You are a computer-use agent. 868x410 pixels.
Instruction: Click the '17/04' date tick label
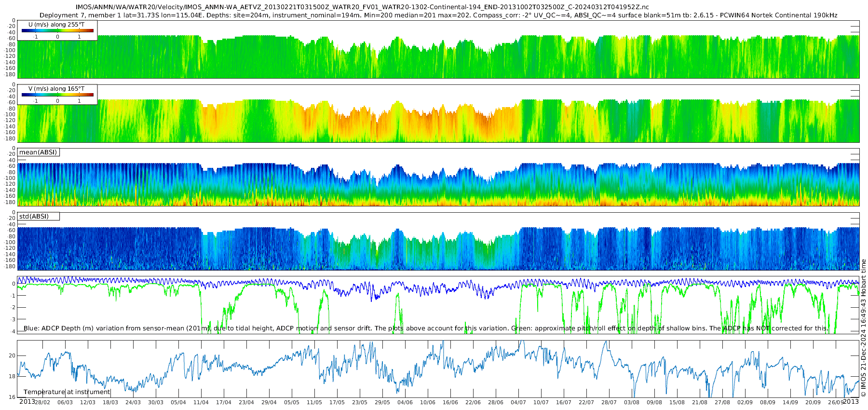[x=224, y=402]
